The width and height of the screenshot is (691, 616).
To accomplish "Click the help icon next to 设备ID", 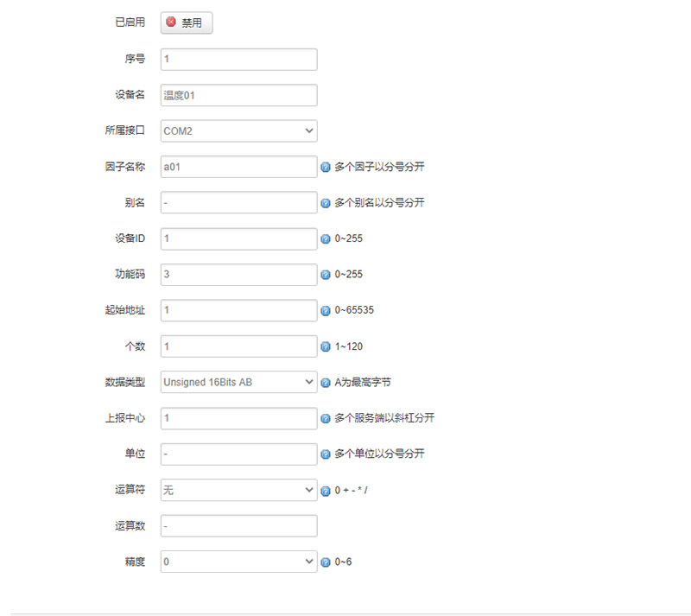I will [326, 238].
